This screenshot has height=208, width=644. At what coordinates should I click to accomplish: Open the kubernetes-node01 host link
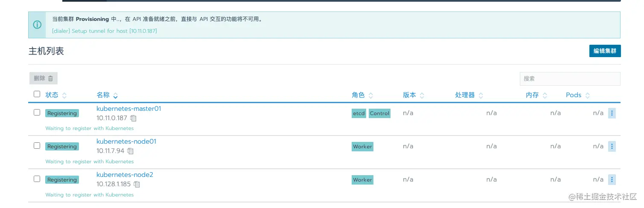[x=126, y=142]
